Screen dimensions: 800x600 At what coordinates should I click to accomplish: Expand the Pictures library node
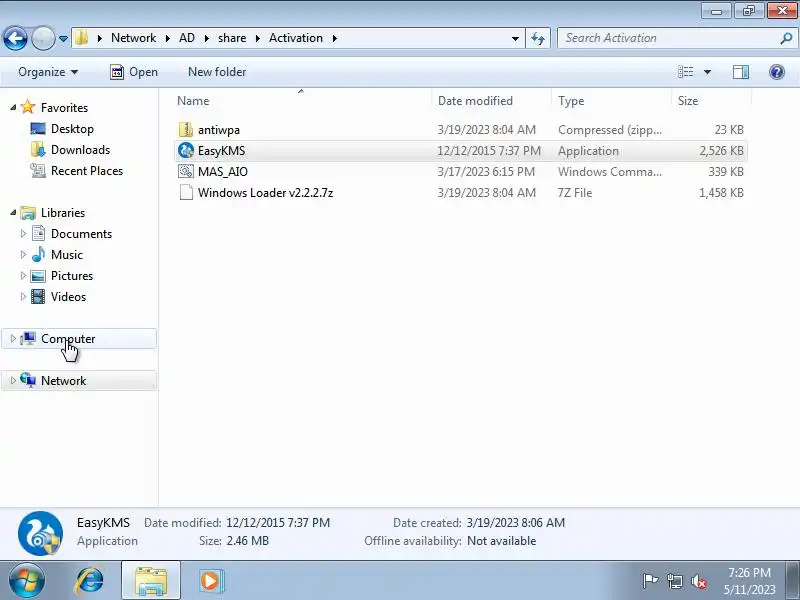(23, 275)
